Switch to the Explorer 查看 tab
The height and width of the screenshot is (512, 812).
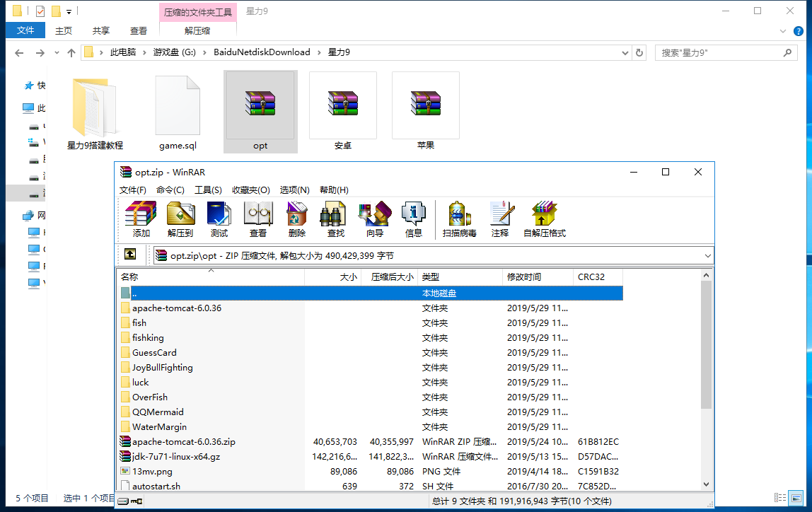click(x=138, y=31)
